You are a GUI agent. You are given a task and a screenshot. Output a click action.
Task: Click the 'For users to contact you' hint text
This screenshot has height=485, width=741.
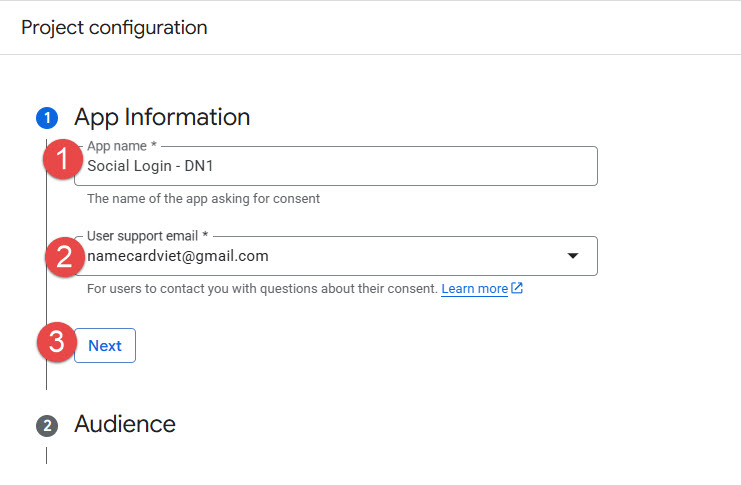[262, 288]
